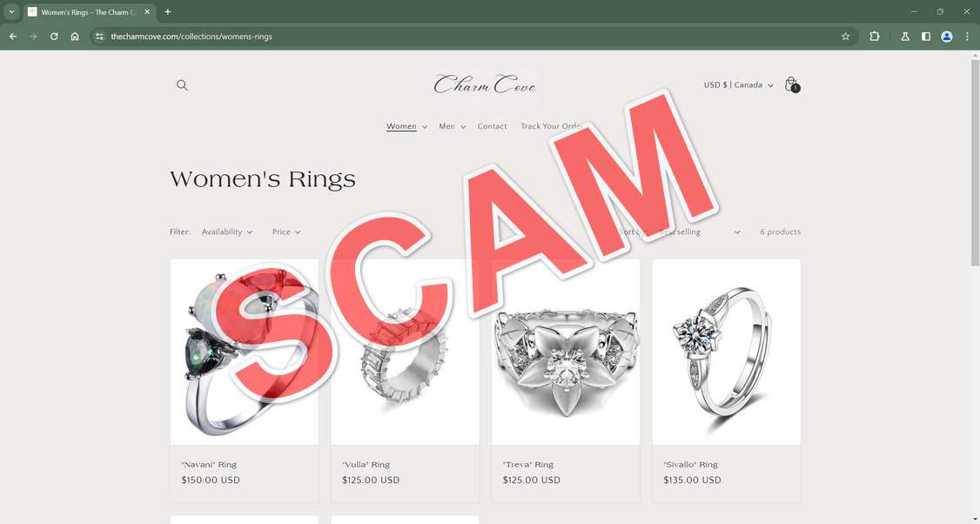
Task: Open the USD $ | Canada currency selector
Action: 738,85
